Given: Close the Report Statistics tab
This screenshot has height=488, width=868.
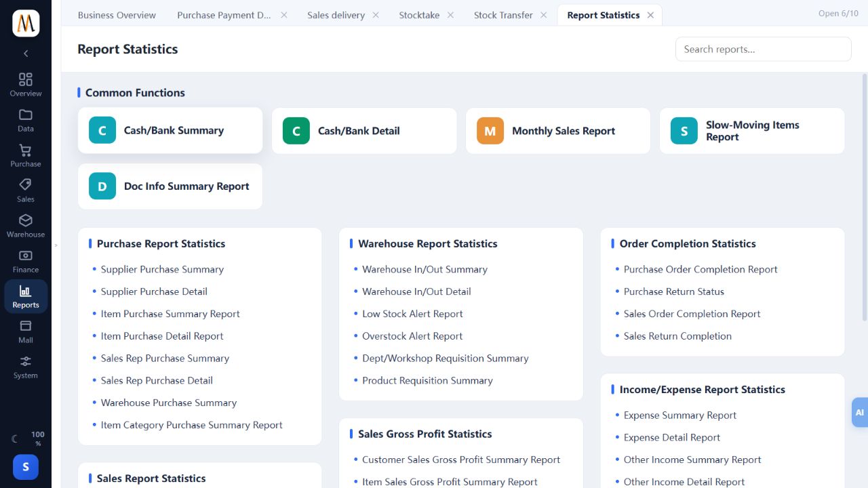Looking at the screenshot, I should 650,15.
